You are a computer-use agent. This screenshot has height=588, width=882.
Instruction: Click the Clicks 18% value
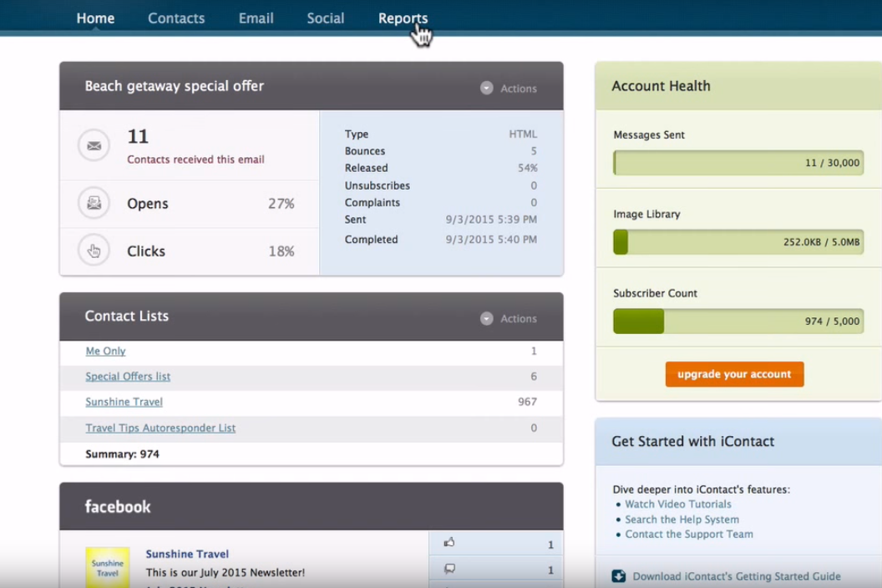281,251
